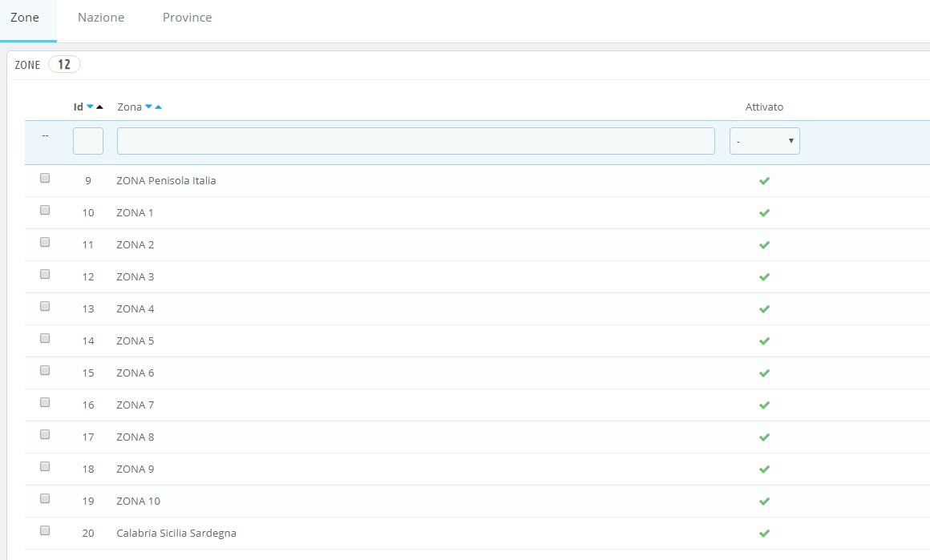Viewport: 930px width, 560px height.
Task: Sort Zona column descending arrow
Action: 149,107
